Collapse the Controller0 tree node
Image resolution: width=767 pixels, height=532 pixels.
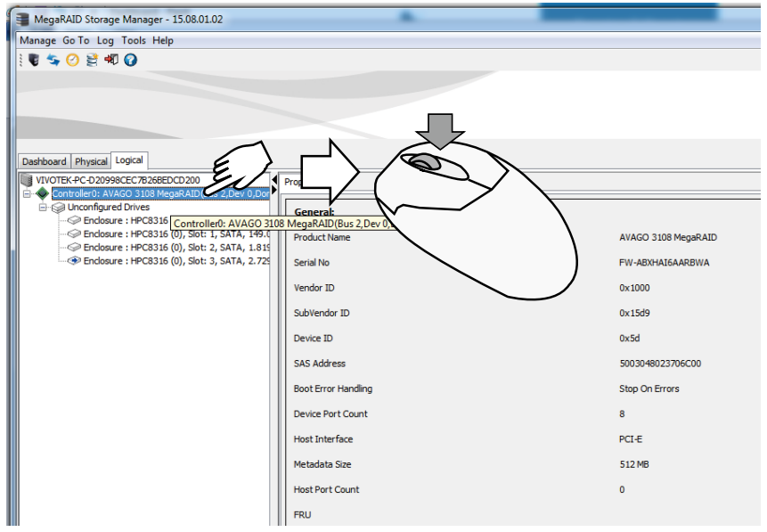28,193
